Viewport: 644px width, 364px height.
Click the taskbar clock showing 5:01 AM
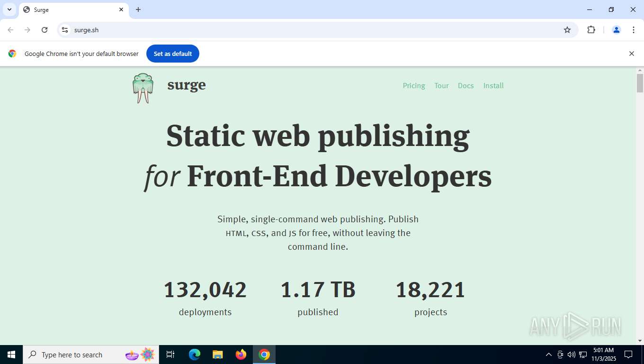click(603, 355)
